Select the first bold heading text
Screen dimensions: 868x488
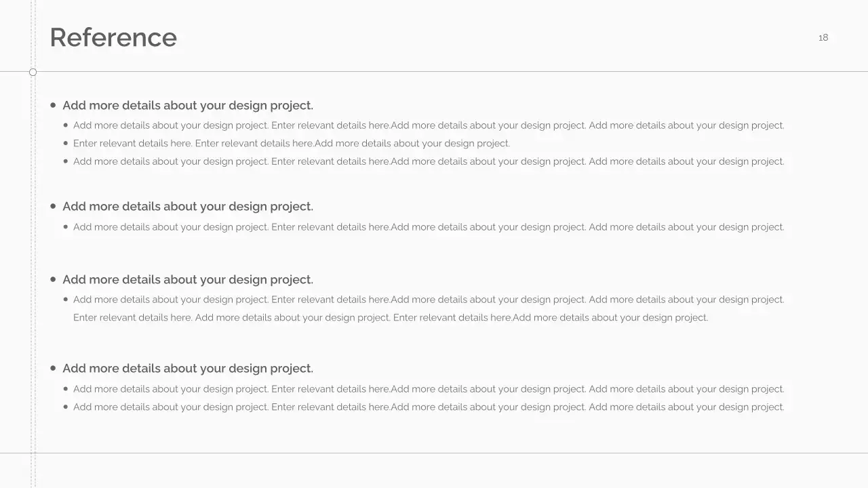coord(188,106)
